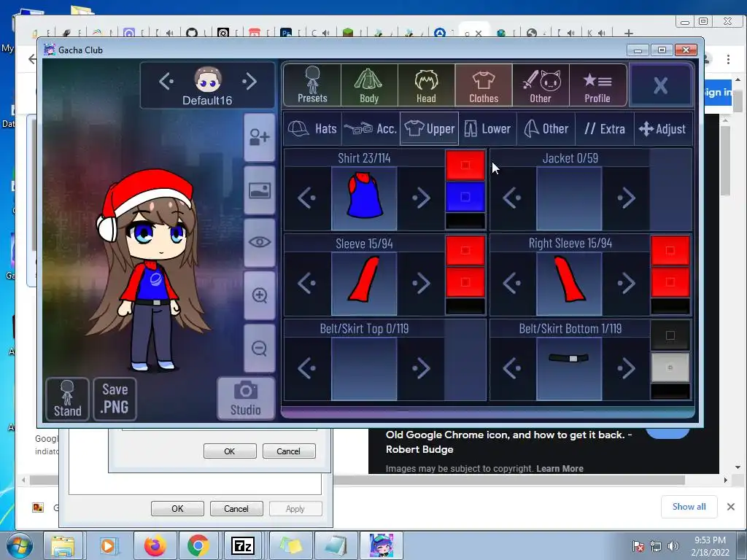Click the Sleeve 15/94 preview thumbnail
The image size is (747, 560).
pyautogui.click(x=365, y=284)
